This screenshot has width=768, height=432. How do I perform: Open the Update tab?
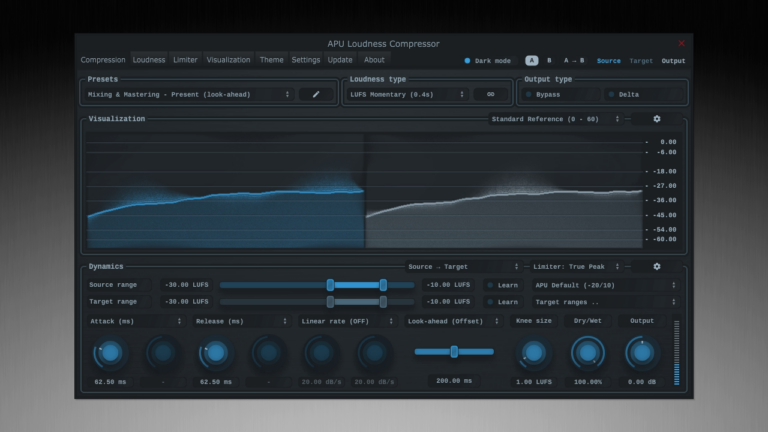[340, 60]
